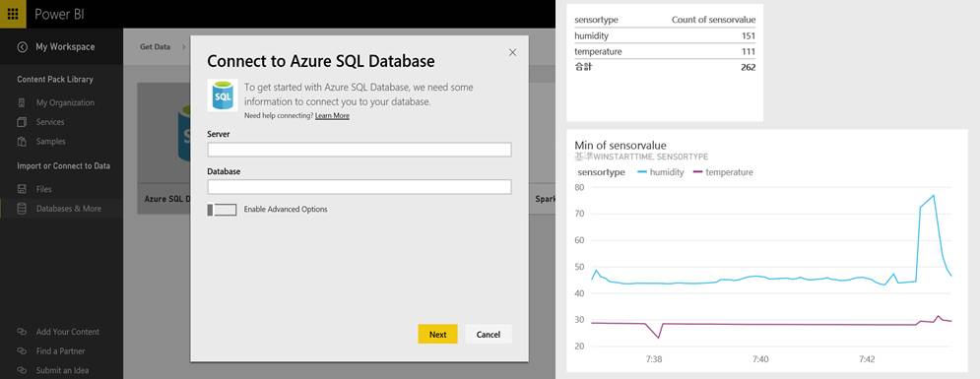Select the Services icon in sidebar

(22, 122)
